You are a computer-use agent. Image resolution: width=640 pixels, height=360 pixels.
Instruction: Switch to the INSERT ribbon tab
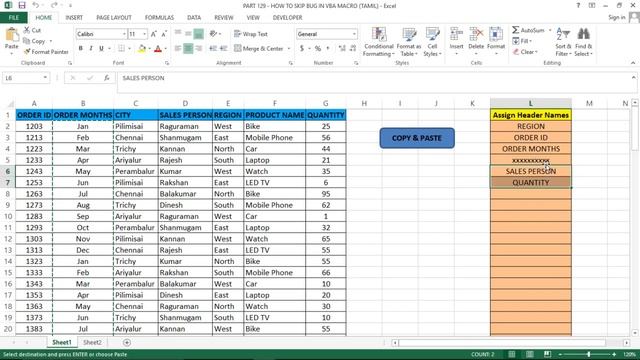point(74,18)
